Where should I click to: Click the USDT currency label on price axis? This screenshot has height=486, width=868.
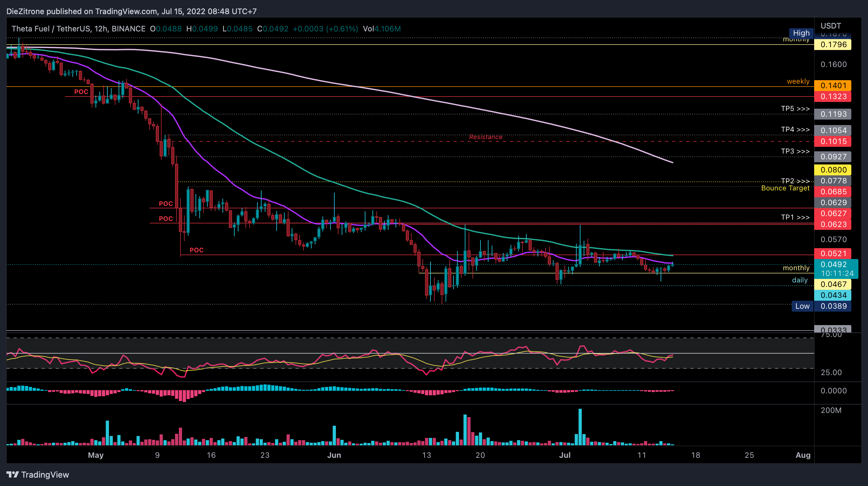[x=830, y=26]
